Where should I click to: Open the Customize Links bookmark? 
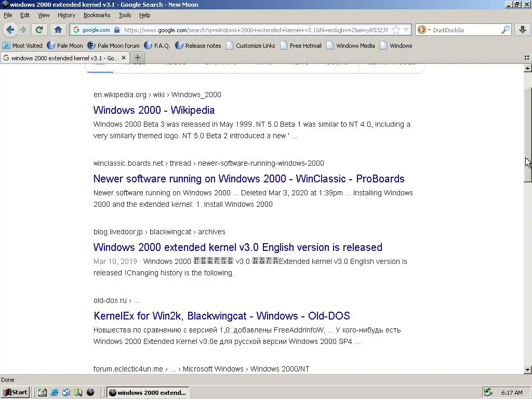251,46
